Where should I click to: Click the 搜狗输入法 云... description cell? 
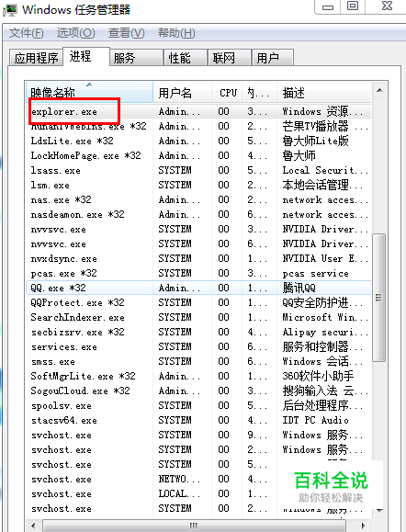click(325, 391)
